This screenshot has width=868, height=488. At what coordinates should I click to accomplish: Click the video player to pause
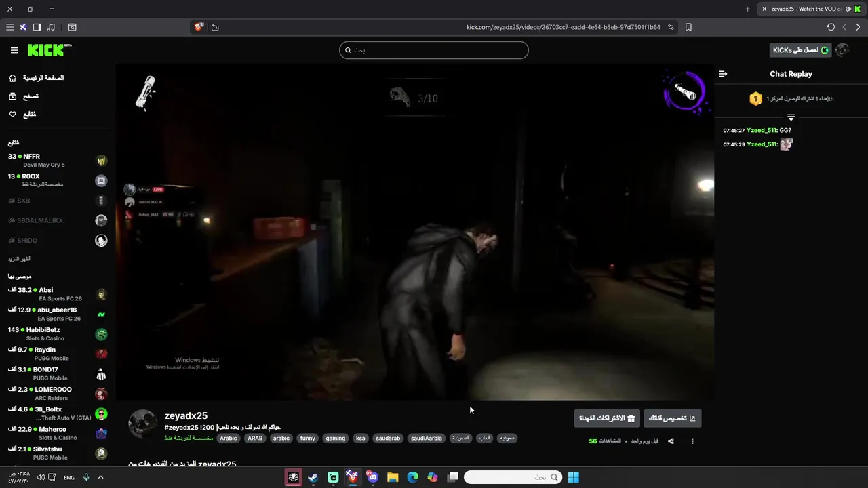pyautogui.click(x=414, y=232)
